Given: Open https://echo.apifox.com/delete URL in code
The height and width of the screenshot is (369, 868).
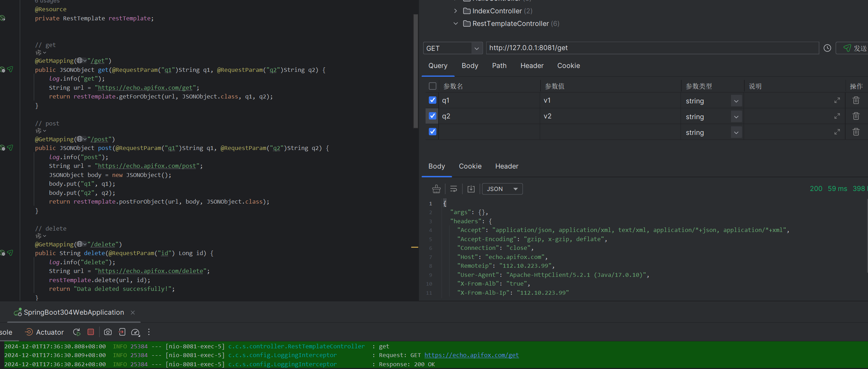Looking at the screenshot, I should pos(150,271).
